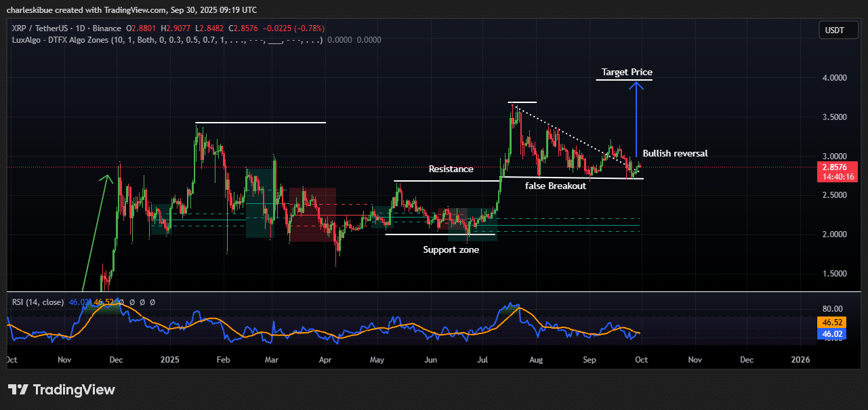Image resolution: width=868 pixels, height=410 pixels.
Task: Click the 2026 label on time axis
Action: click(800, 359)
